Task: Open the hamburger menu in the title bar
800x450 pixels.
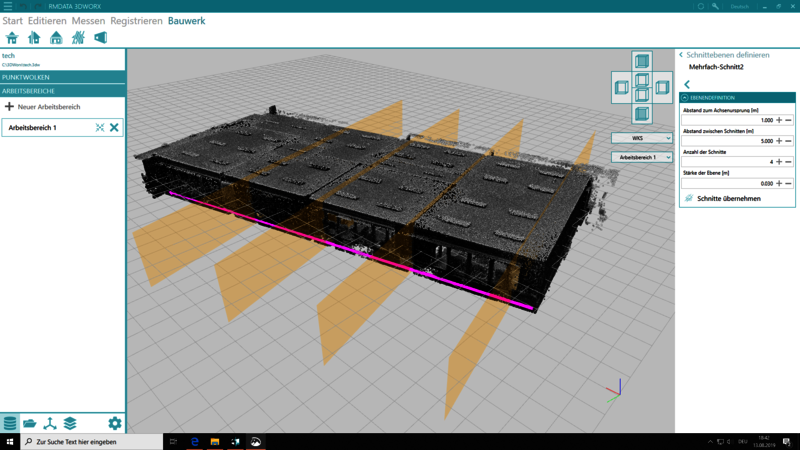Action: [8, 6]
